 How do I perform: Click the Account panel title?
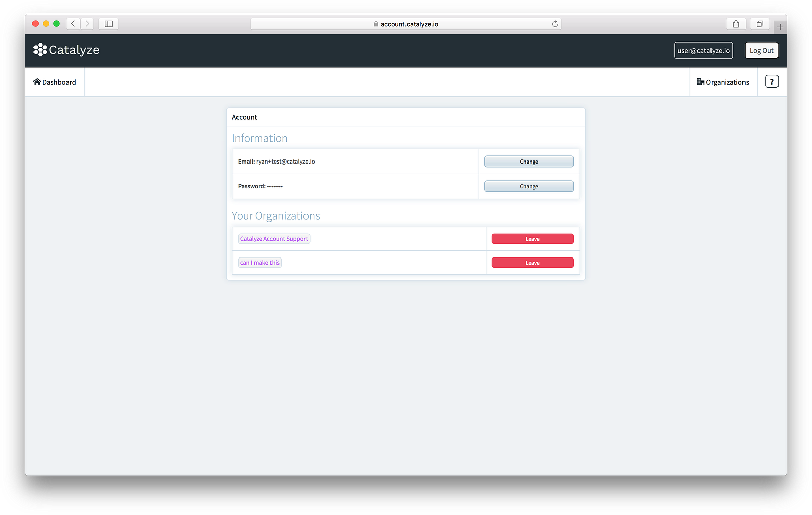pos(245,117)
